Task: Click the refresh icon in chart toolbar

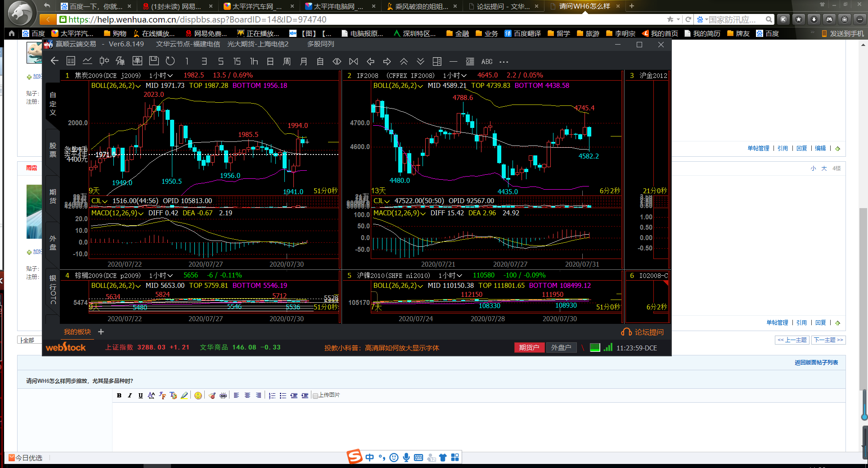Action: point(170,61)
